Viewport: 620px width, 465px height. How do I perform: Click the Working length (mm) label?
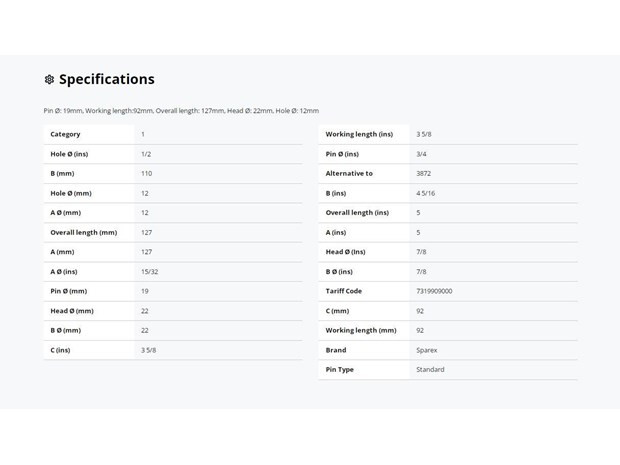361,331
